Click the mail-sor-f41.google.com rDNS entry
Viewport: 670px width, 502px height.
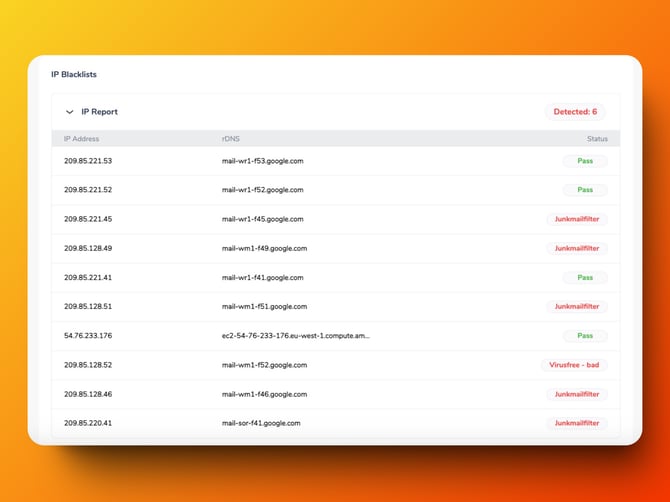click(262, 423)
